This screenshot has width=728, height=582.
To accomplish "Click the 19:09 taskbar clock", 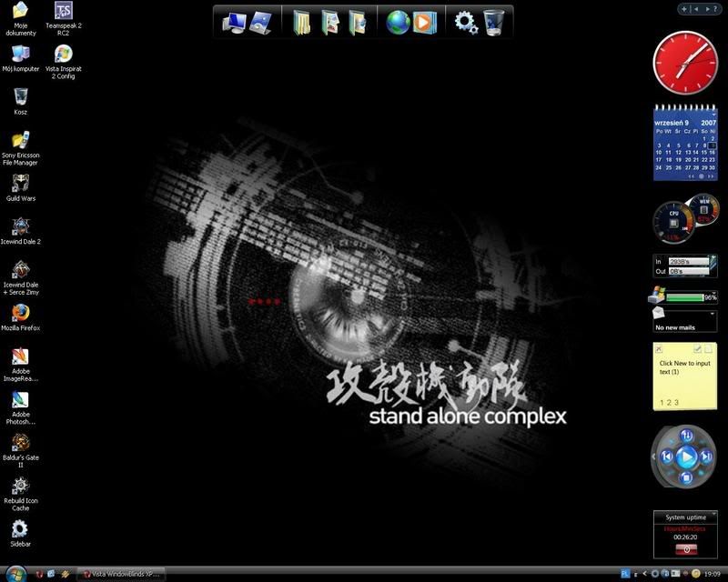I will (x=713, y=574).
